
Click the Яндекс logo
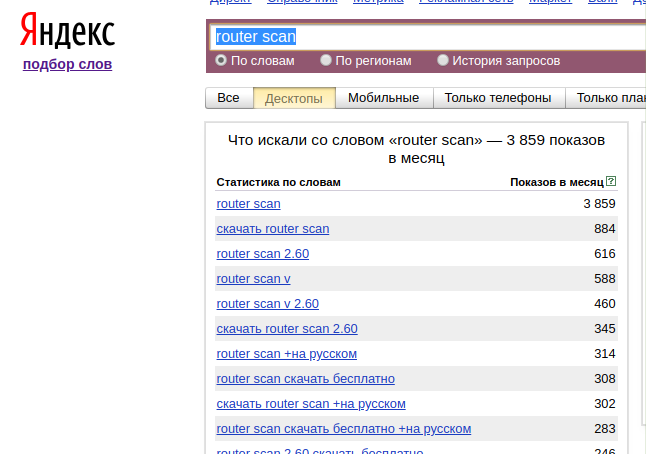pos(68,30)
